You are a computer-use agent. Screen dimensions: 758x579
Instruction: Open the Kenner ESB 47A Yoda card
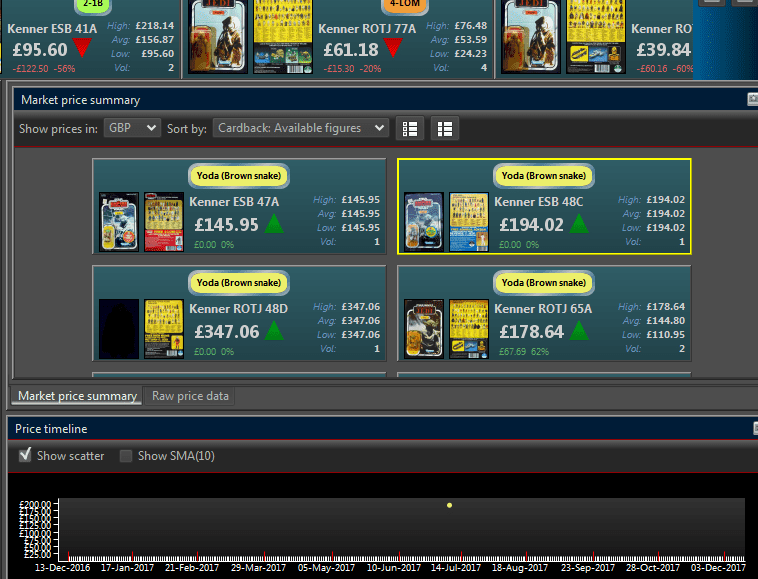(x=239, y=206)
